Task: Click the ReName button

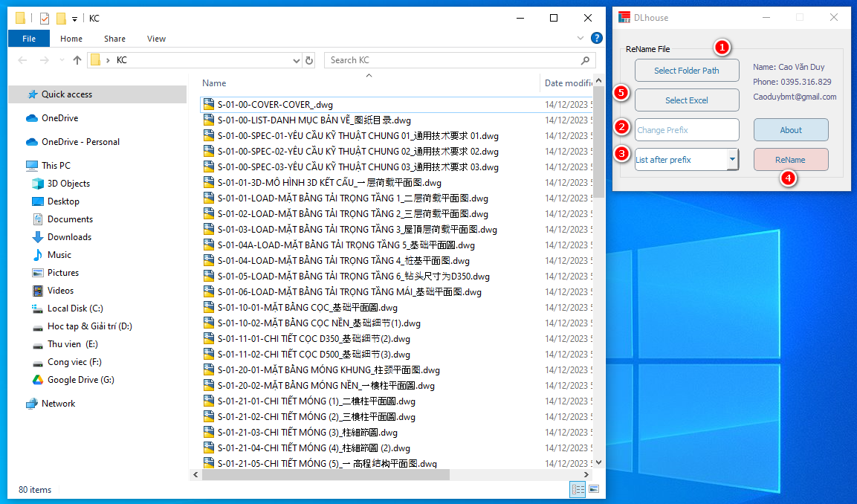Action: (790, 160)
